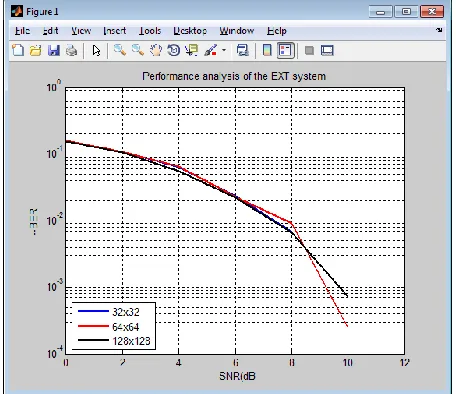Open the Tools menu
456x394 pixels.
(x=150, y=31)
